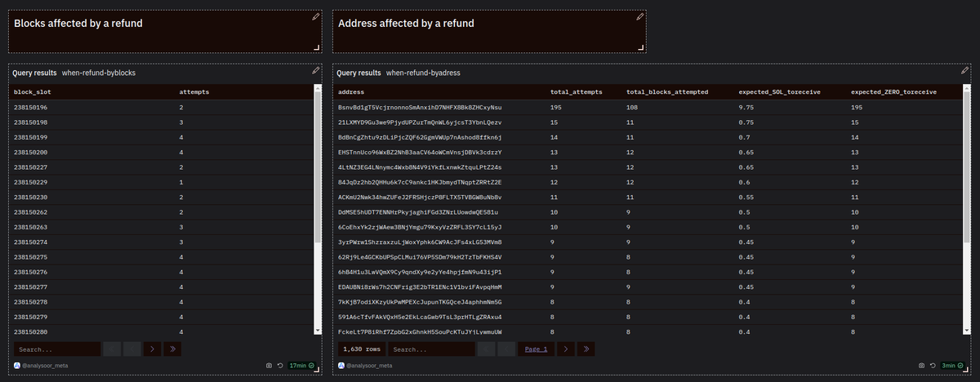Viewport: 980px width, 382px height.
Task: Select block_slot cell 238150229
Action: [31, 183]
